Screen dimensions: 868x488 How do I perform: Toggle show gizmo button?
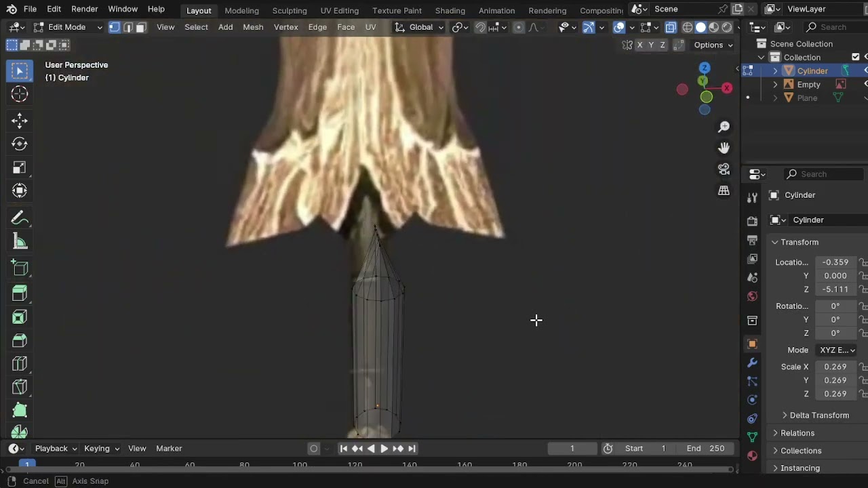(x=589, y=27)
